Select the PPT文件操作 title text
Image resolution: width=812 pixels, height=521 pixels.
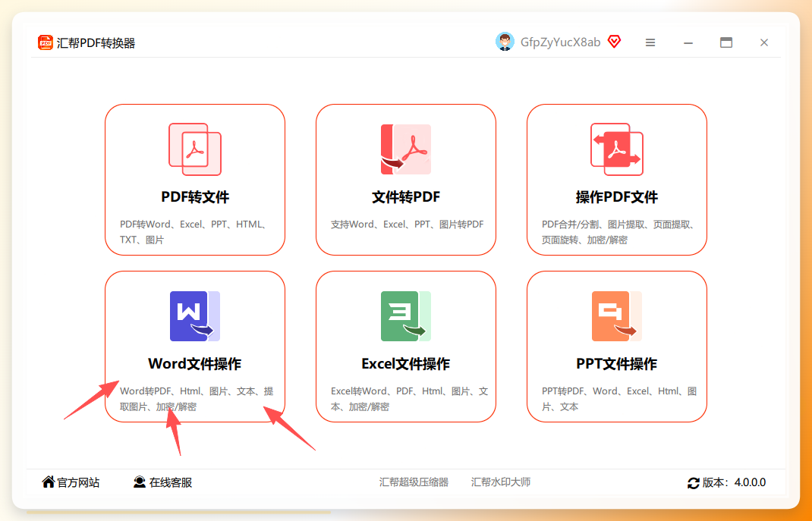(x=617, y=364)
